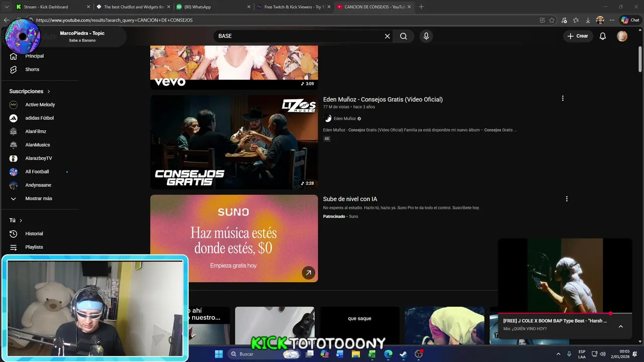Open browser downloads icon
This screenshot has width=644, height=362.
tap(588, 20)
